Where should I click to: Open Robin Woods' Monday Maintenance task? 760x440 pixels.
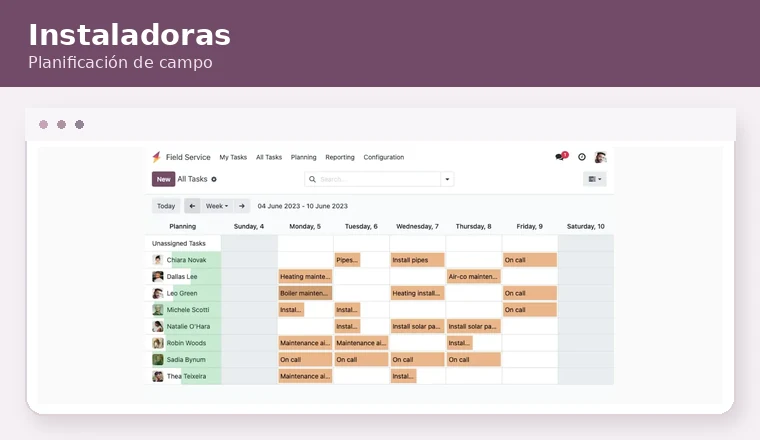point(305,343)
